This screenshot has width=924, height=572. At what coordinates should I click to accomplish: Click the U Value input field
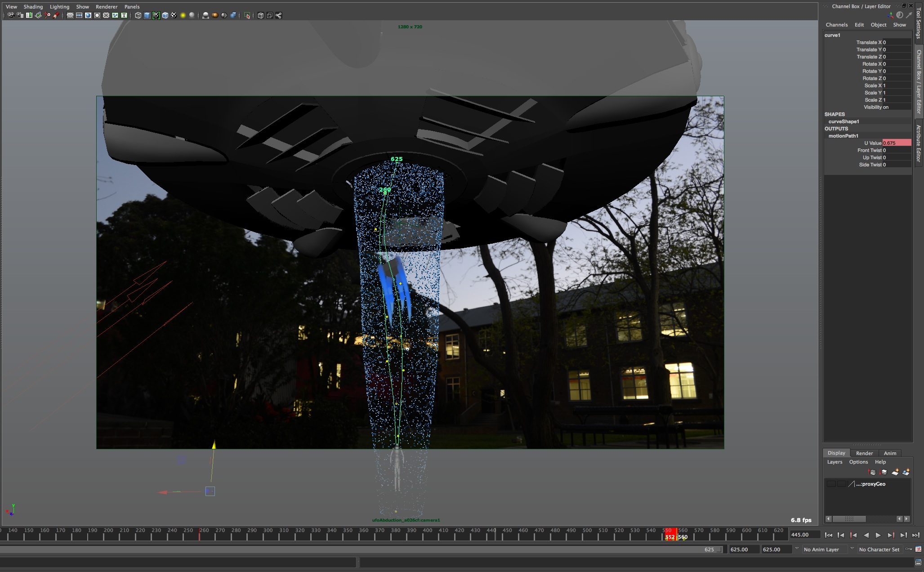click(897, 143)
